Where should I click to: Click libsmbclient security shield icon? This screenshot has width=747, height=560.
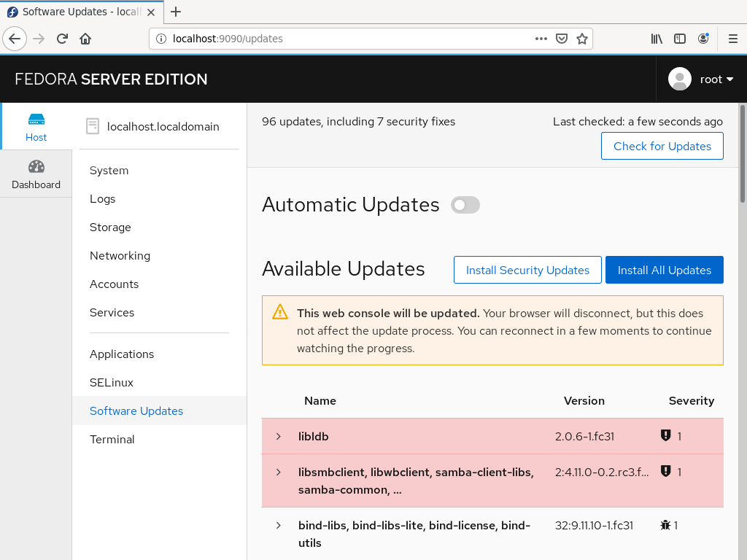[665, 471]
